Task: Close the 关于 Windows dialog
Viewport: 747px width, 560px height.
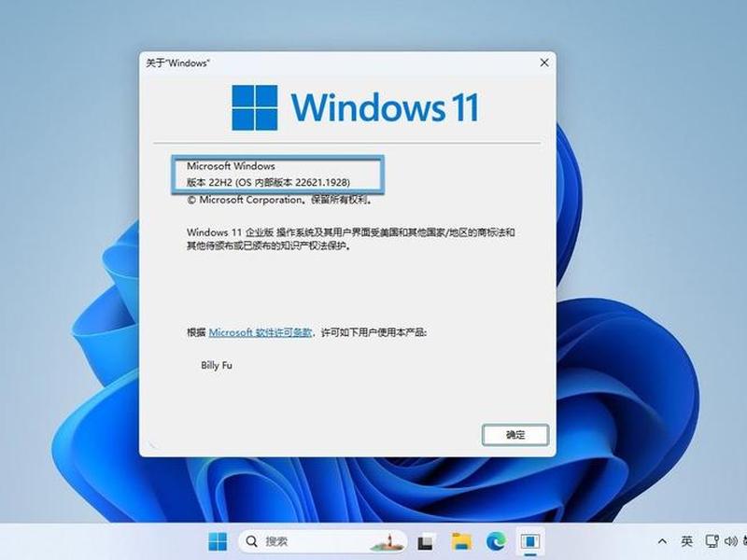Action: click(544, 63)
